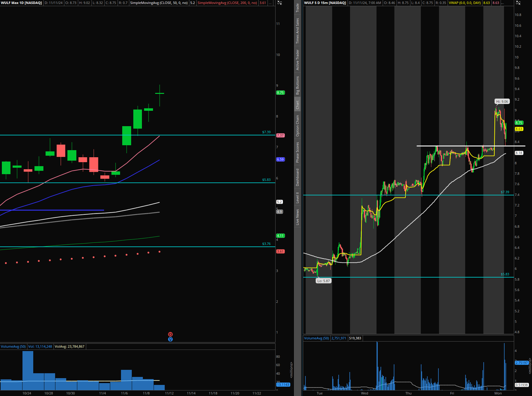Screen dimensions: 532x396
Task: Click the red SimpleMovingAvg (CLOSE, 200, 0, no) label
Action: coord(226,4)
